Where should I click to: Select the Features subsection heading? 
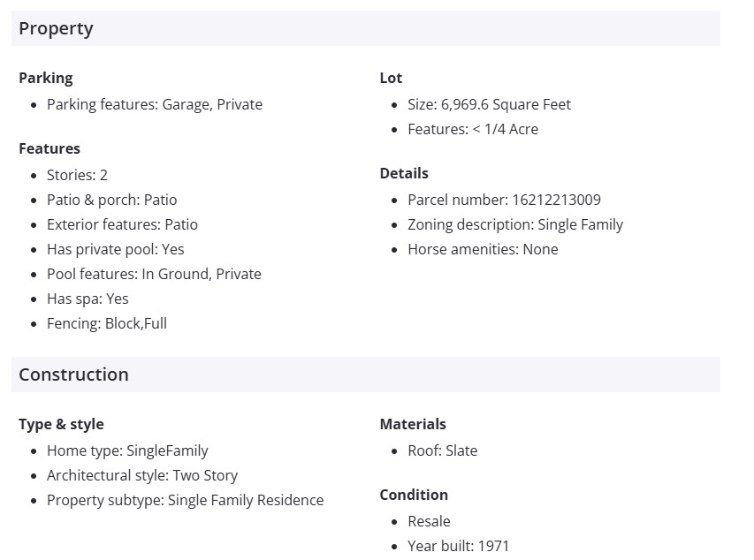50,148
